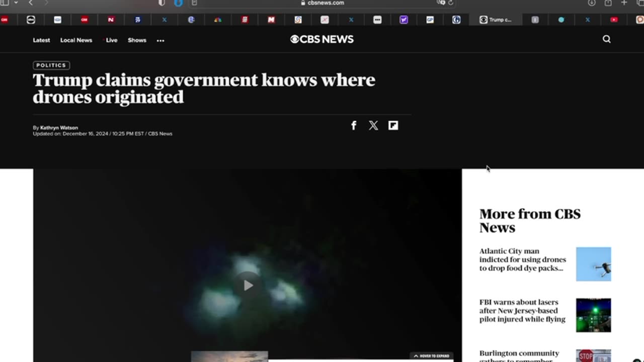Open author Kathryn Watson's page

pos(59,128)
